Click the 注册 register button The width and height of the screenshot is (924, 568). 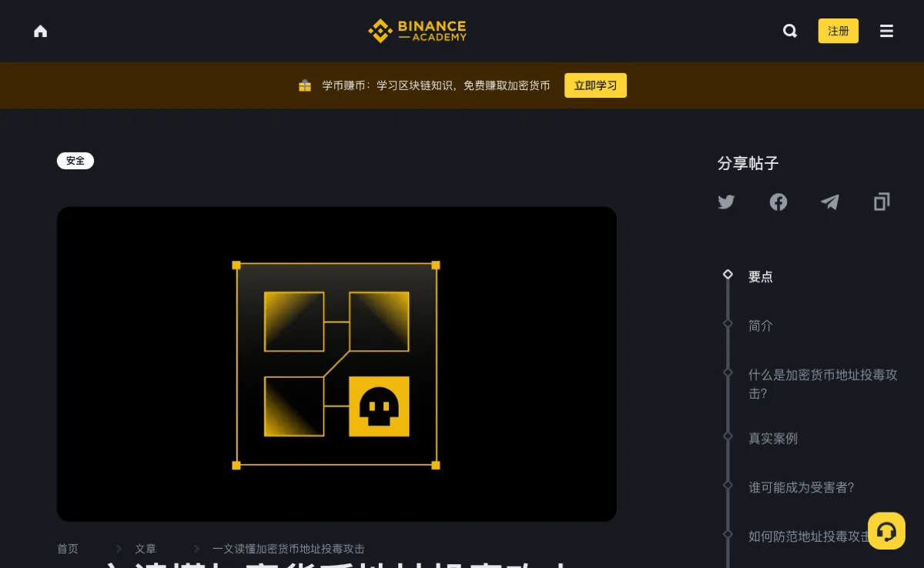click(x=839, y=31)
